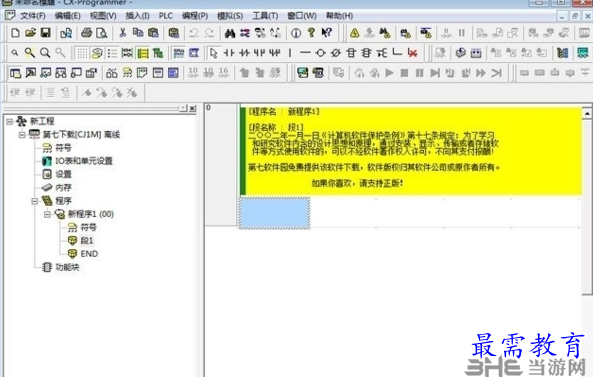Toggle the Show Comments toolbar button
This screenshot has width=593, height=377.
point(97,53)
